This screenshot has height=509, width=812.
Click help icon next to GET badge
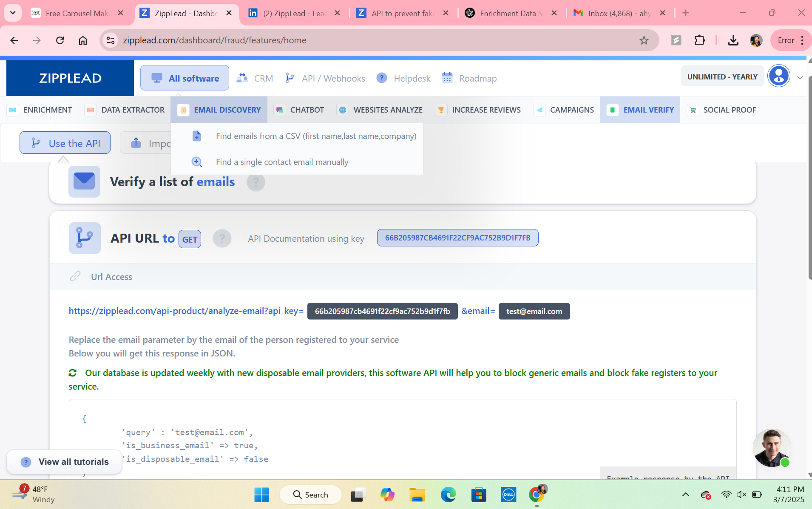(x=222, y=238)
